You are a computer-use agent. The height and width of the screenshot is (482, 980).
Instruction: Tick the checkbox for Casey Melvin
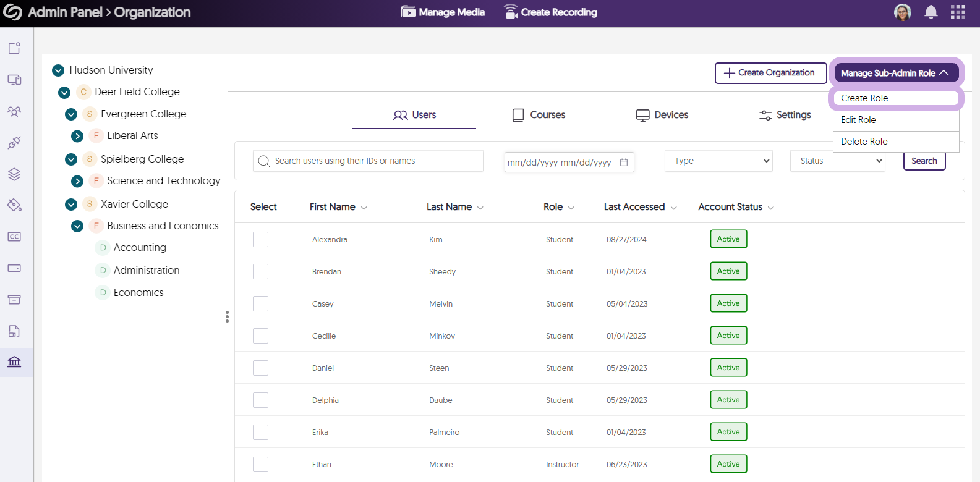click(x=260, y=303)
